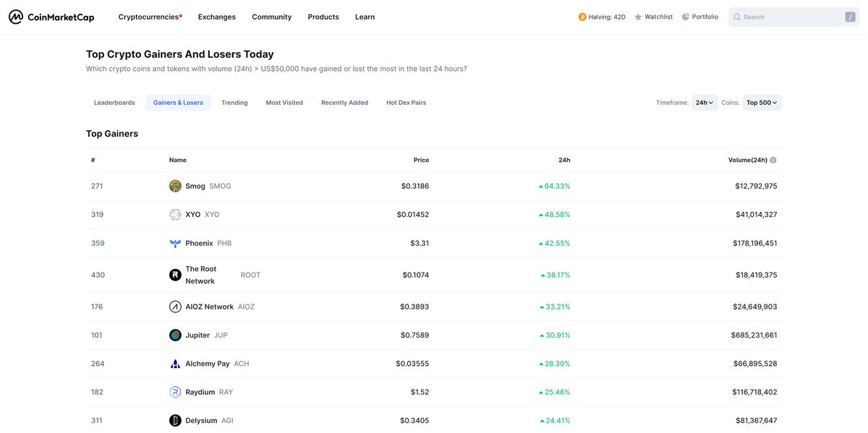This screenshot has height=433, width=868.
Task: Click the Portfolio pie chart icon
Action: [686, 17]
